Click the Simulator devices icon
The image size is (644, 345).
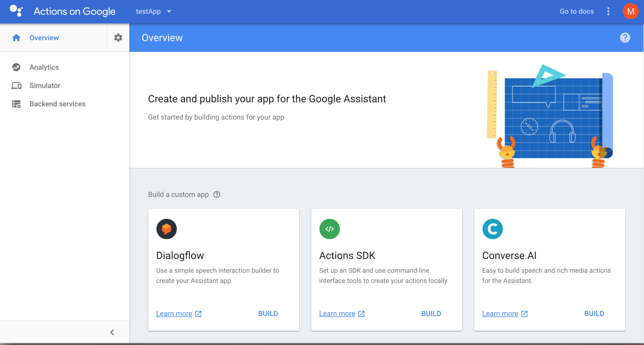[16, 85]
